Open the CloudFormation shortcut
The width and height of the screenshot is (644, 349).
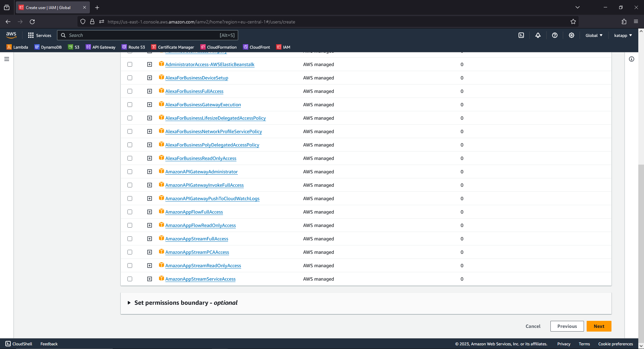tap(218, 47)
